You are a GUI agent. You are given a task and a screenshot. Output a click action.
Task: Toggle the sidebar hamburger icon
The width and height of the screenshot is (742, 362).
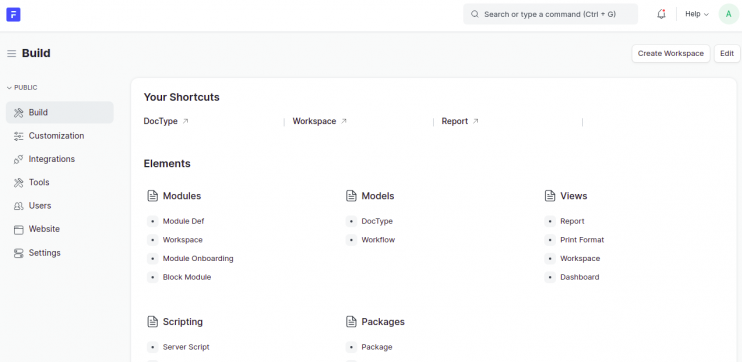(x=12, y=53)
